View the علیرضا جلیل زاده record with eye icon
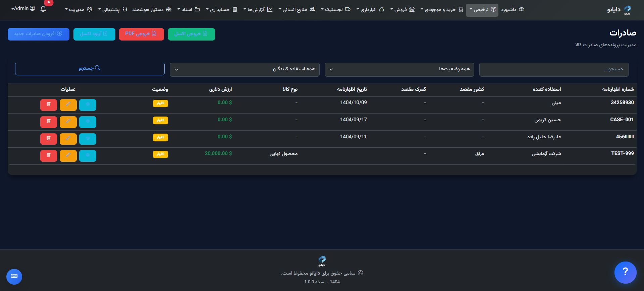The width and height of the screenshot is (644, 291). coord(88,139)
